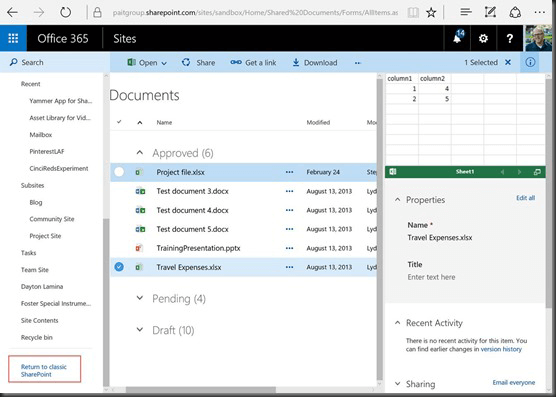Open ellipsis menu for Travel Expenses.xlsx
This screenshot has height=397, width=556.
pyautogui.click(x=289, y=267)
